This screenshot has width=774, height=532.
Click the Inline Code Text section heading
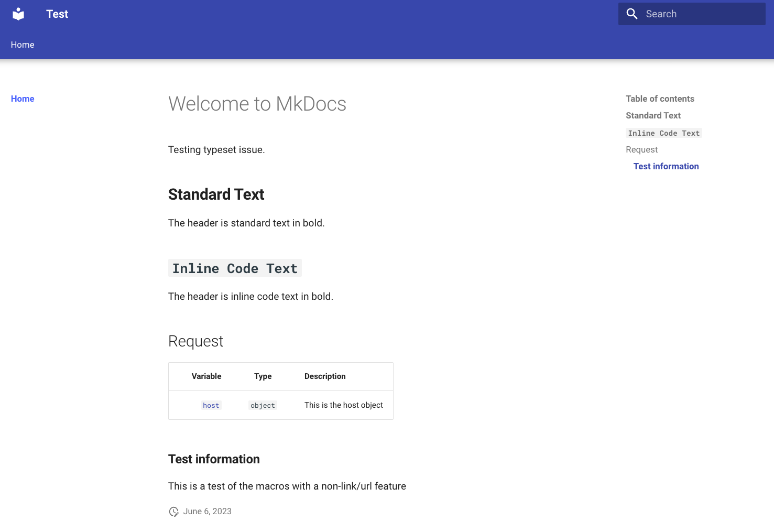(235, 268)
